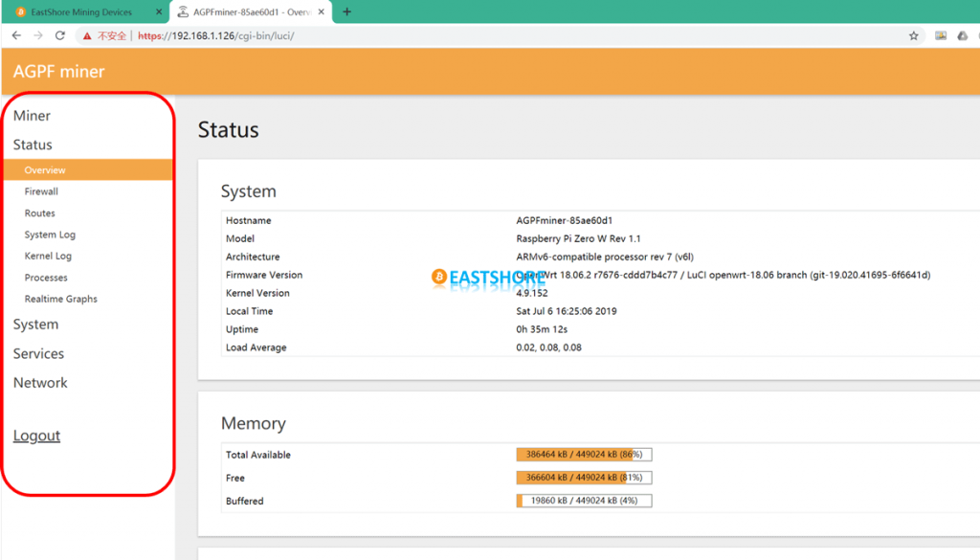The image size is (980, 560).
Task: Click the browser back arrow
Action: tap(15, 34)
